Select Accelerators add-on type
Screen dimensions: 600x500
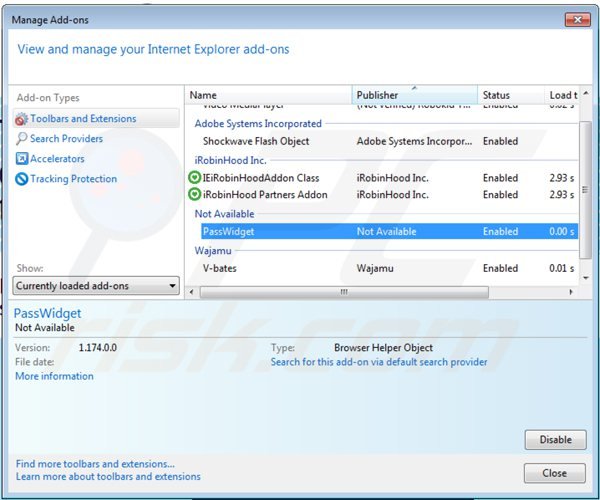click(57, 159)
